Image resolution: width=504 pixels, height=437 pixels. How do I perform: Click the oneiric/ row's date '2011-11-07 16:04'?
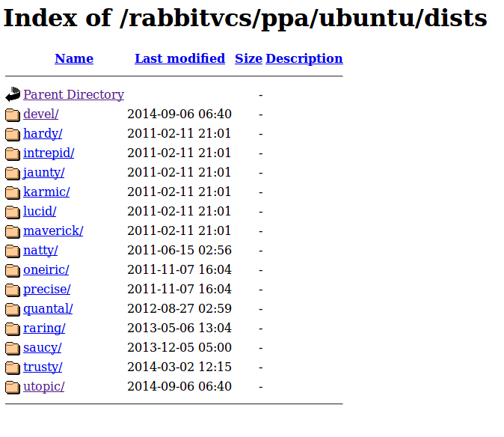(x=179, y=270)
